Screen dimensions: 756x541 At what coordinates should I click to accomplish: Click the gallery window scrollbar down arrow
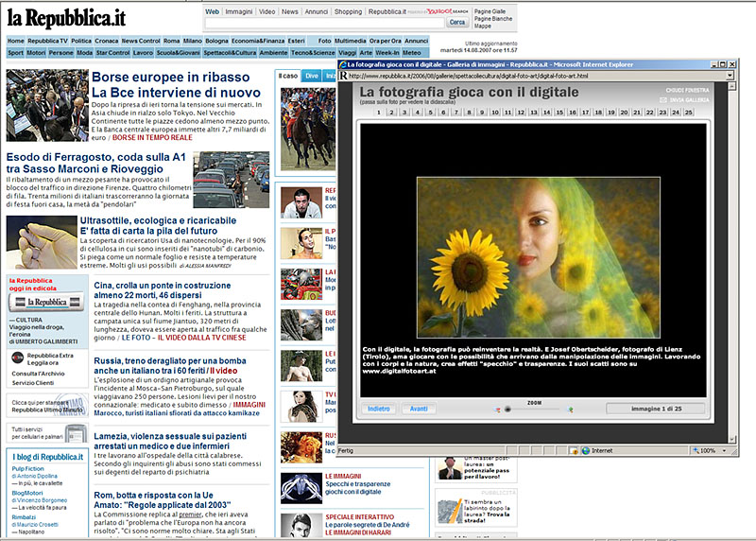tap(731, 439)
